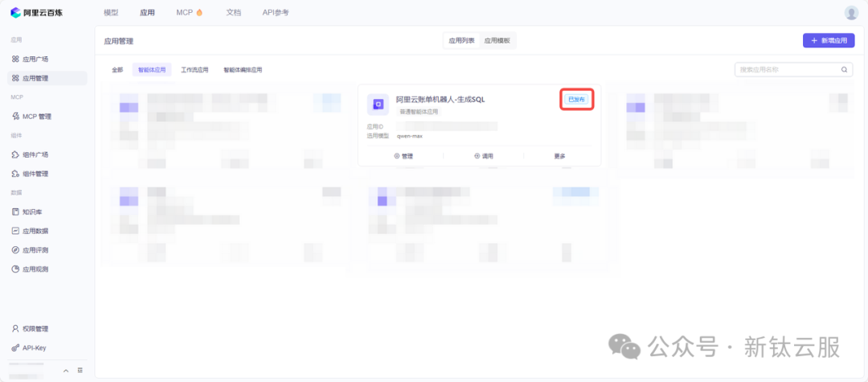868x382 pixels.
Task: Click the qwen-max model value
Action: (410, 136)
